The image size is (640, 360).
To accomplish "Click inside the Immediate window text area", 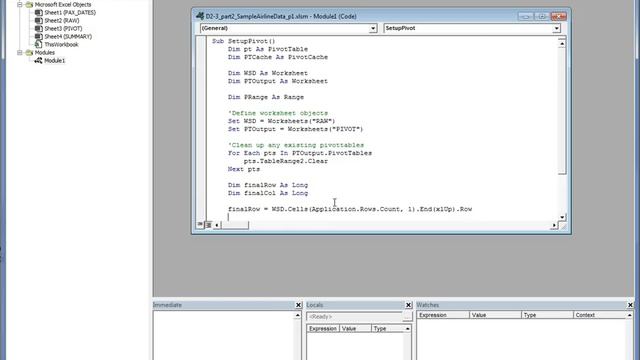I will (x=224, y=336).
